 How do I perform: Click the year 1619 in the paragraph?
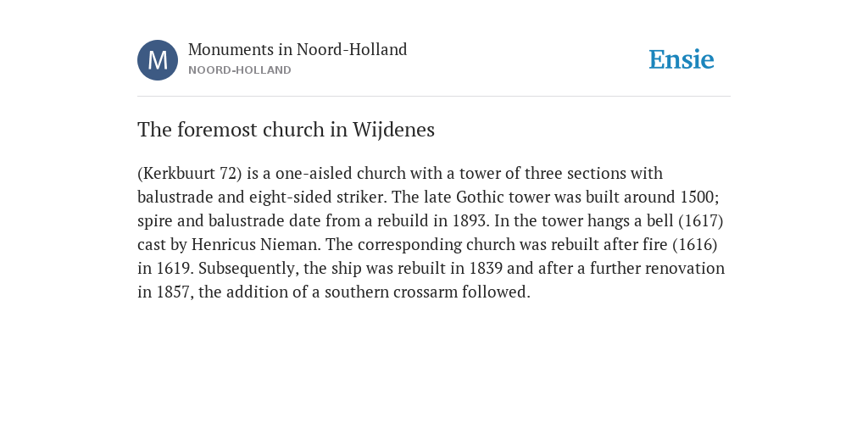point(173,269)
